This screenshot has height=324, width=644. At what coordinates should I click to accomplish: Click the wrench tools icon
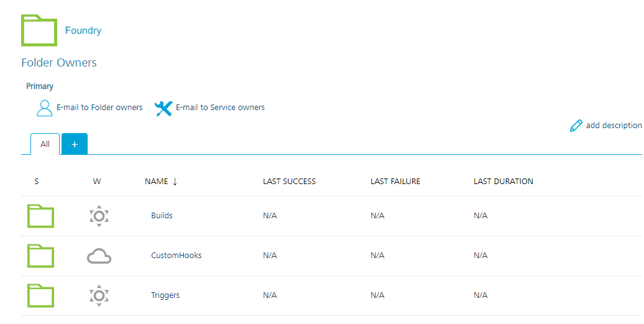point(163,108)
